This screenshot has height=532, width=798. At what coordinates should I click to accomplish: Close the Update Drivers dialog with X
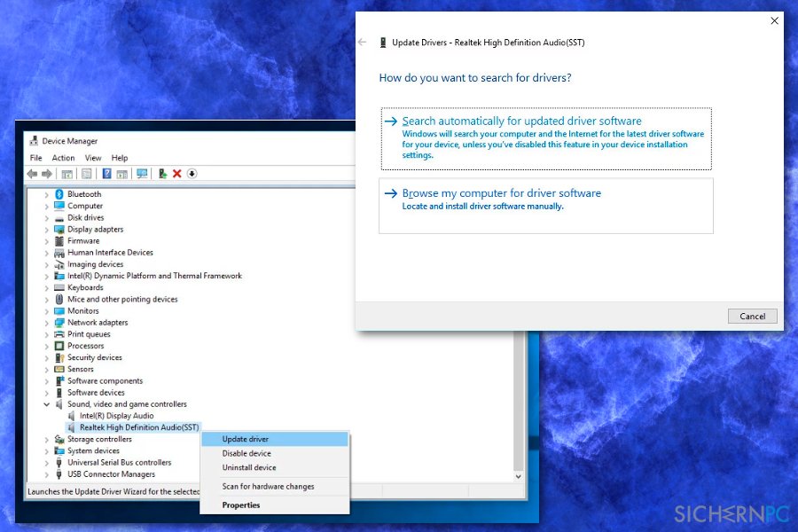(774, 21)
